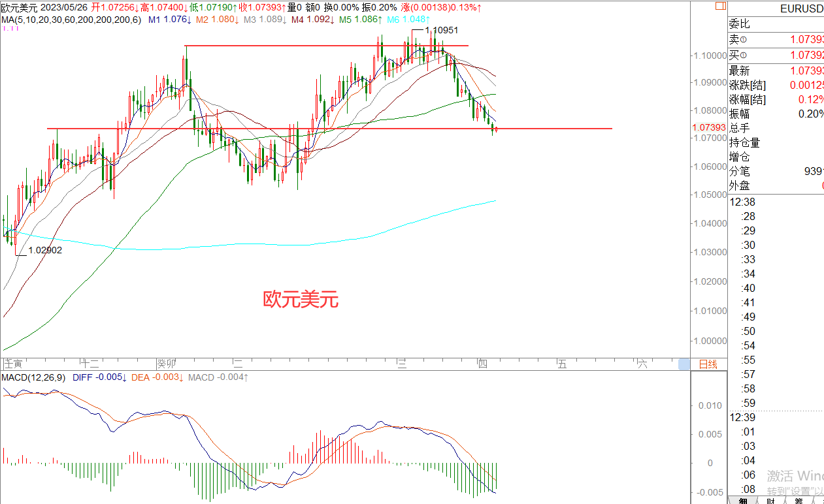Click the M1 1.076 moving average label
The width and height of the screenshot is (824, 504).
pos(170,20)
